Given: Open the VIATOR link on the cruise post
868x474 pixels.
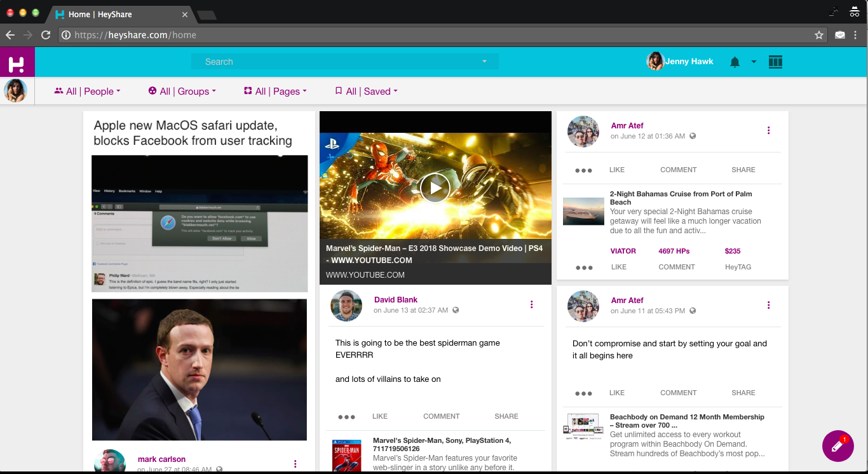Looking at the screenshot, I should [x=623, y=251].
